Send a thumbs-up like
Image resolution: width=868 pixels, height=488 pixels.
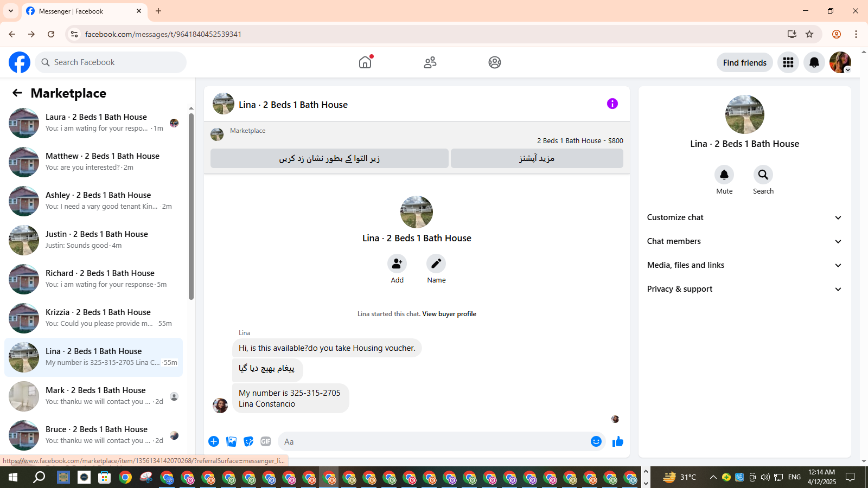coord(618,441)
